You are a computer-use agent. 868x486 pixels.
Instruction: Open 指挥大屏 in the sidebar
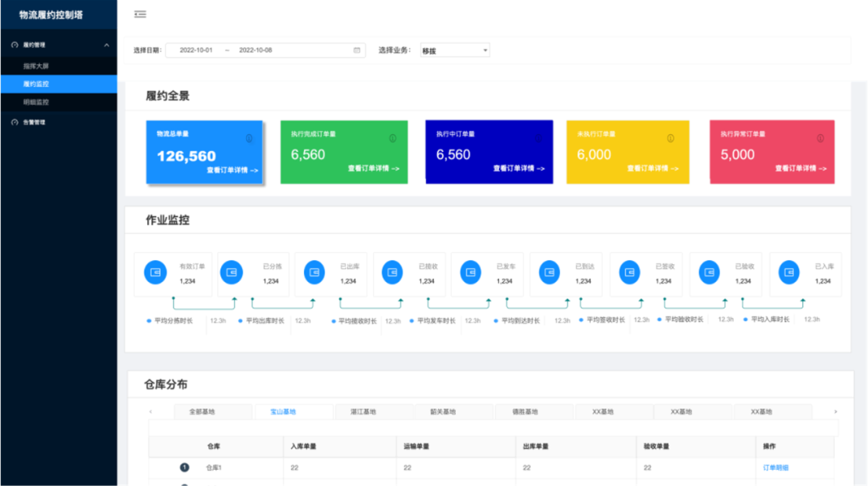[36, 66]
